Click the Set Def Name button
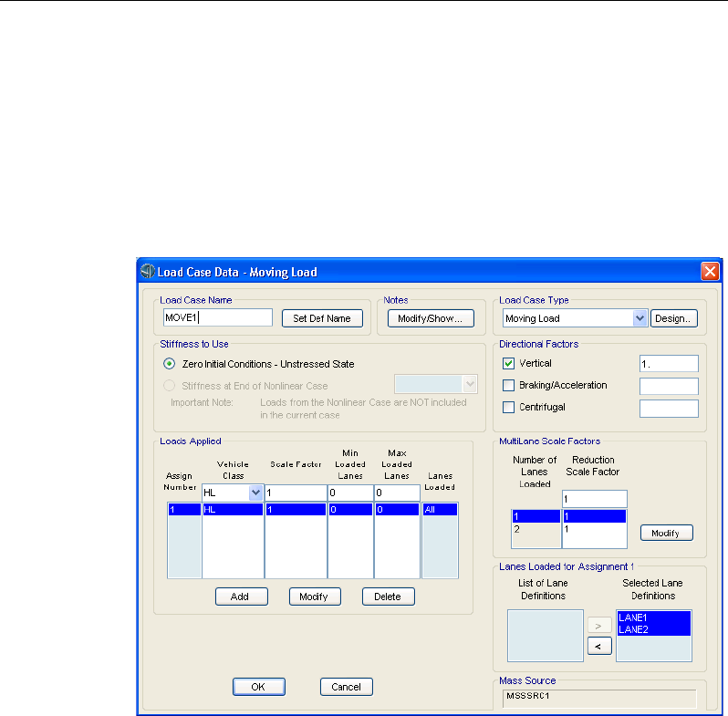 pos(322,318)
